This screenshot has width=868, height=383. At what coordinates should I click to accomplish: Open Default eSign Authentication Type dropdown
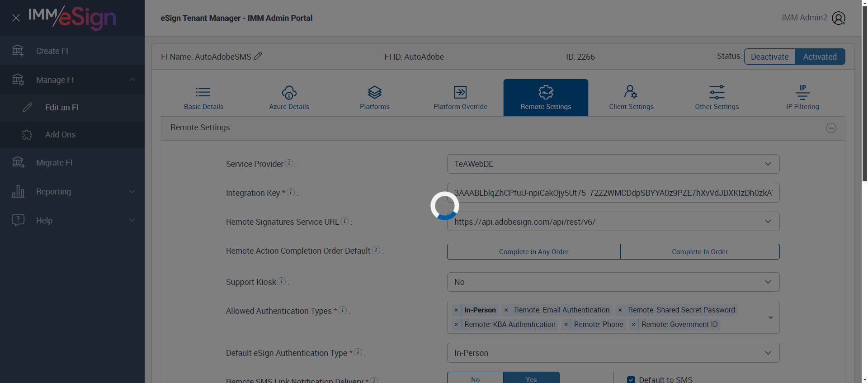[613, 353]
